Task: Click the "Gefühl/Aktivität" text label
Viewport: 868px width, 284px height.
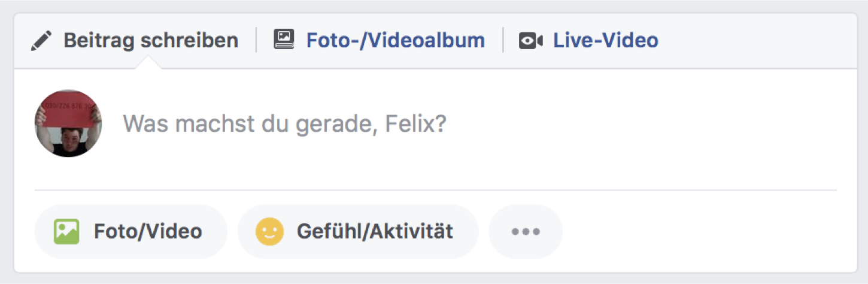Action: [x=375, y=231]
